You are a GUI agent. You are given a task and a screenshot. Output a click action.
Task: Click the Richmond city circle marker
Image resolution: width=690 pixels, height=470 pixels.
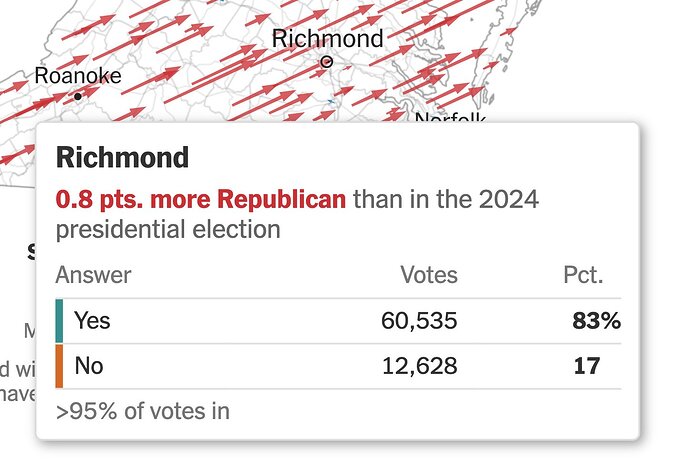point(326,62)
